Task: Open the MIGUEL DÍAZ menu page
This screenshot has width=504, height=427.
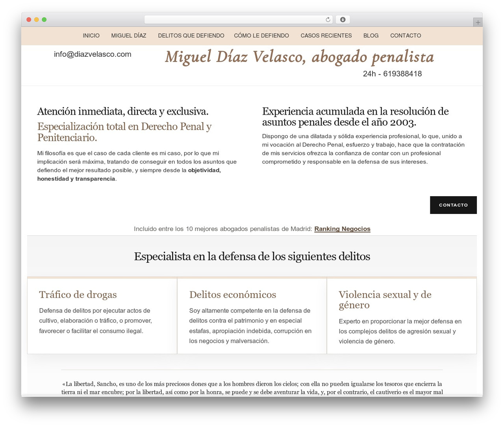Action: coord(129,35)
